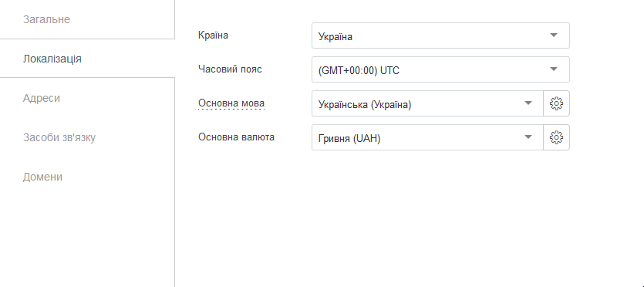Click the dotted-underlined Основна мова label
644x287 pixels.
231,103
